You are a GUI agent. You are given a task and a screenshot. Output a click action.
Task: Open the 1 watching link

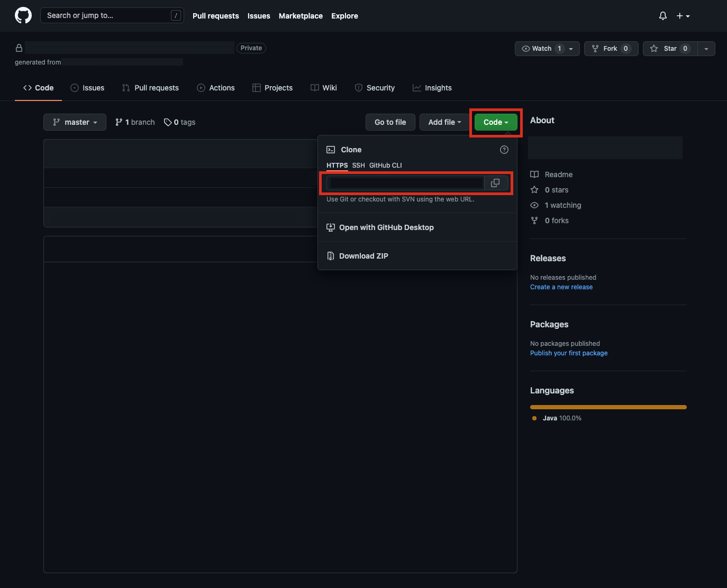pyautogui.click(x=556, y=205)
